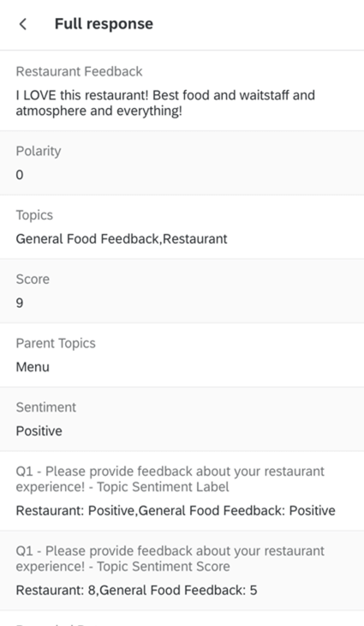Image resolution: width=364 pixels, height=626 pixels.
Task: Select the Topic Sentiment Score question heading
Action: (170, 558)
